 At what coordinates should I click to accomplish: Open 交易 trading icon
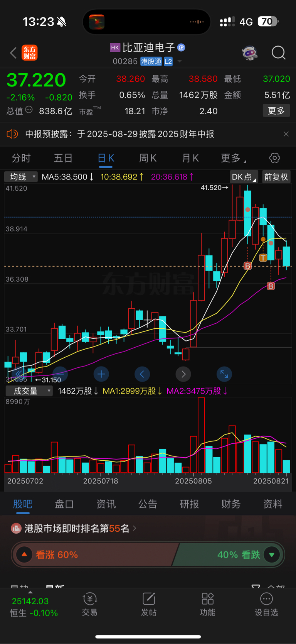[89, 599]
